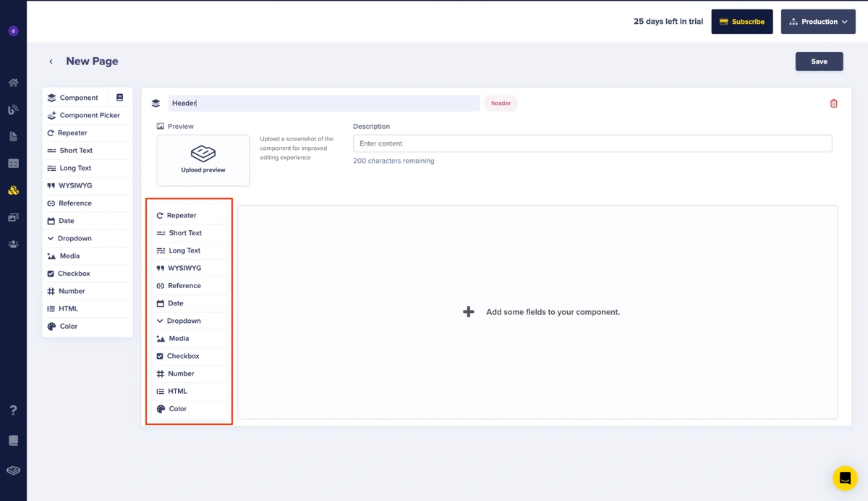The width and height of the screenshot is (868, 501).
Task: Select Checkbox field in component field list
Action: click(x=183, y=356)
